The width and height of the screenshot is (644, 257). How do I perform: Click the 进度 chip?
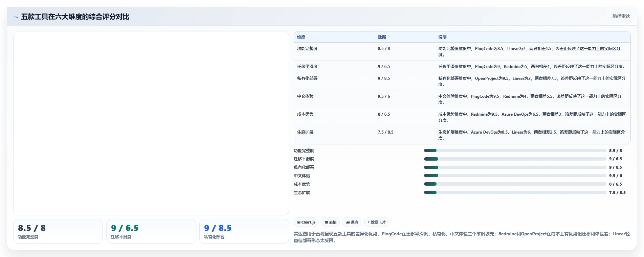(352, 222)
